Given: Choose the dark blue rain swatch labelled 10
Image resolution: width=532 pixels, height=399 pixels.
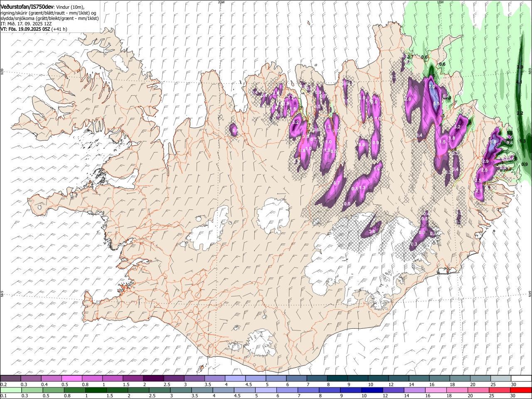Looking at the screenshot, I should [371, 390].
